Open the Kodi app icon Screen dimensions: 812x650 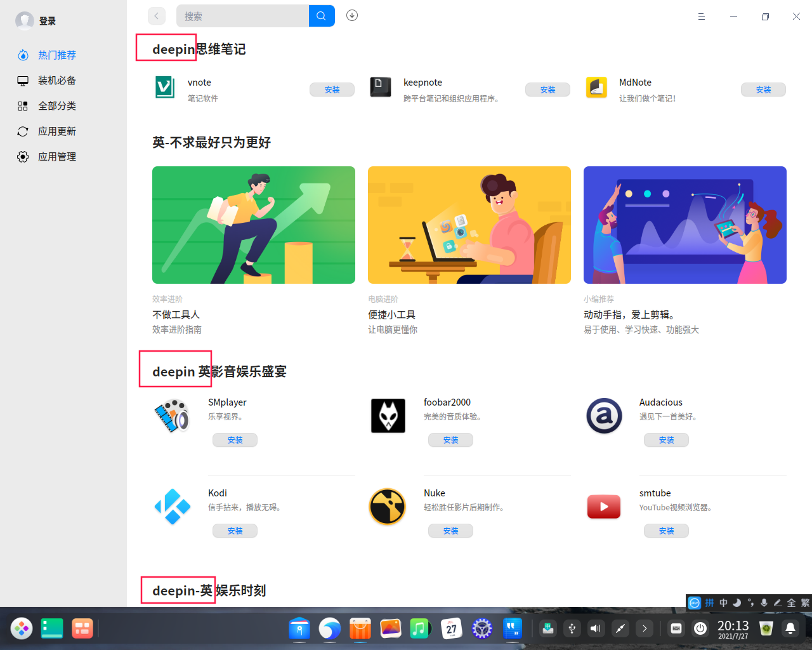tap(172, 507)
